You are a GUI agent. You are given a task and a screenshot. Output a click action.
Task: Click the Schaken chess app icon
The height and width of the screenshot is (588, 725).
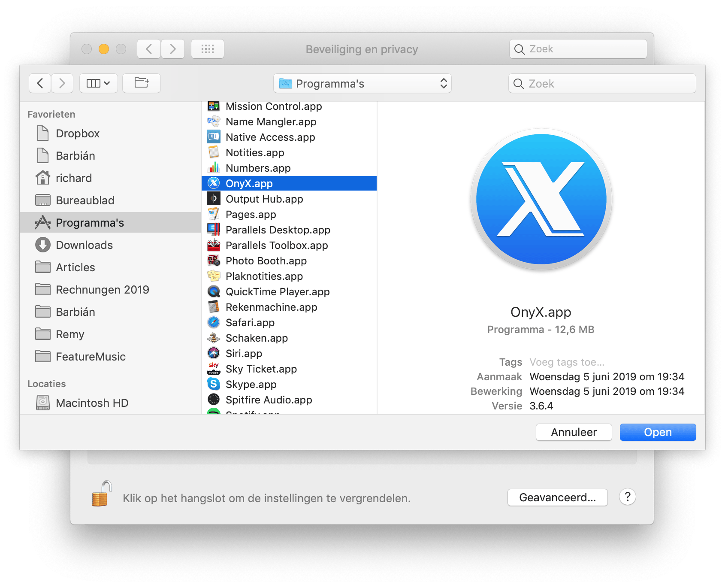point(214,338)
